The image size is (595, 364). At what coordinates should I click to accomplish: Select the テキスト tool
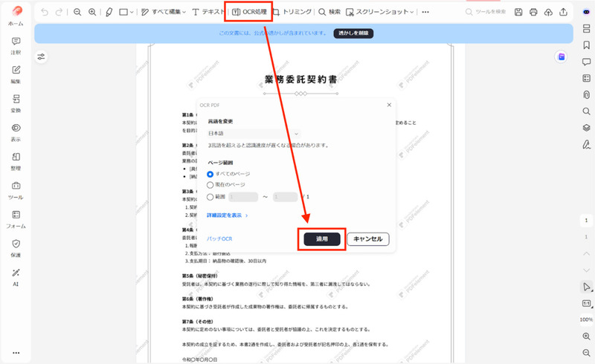[x=209, y=12]
